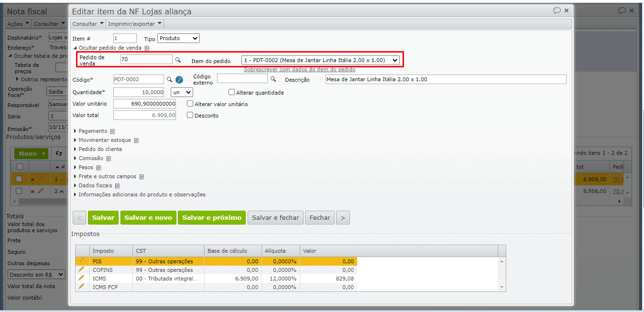Click refresh icon in Nota fiscal products toolbar
Screen dimensions: 644x312
tap(59, 153)
